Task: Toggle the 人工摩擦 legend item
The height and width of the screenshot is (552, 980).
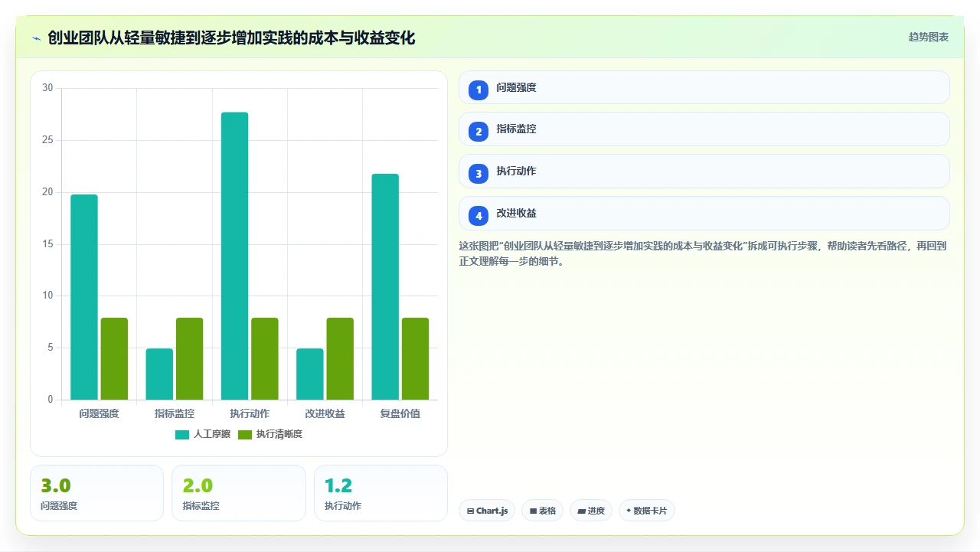Action: 203,435
